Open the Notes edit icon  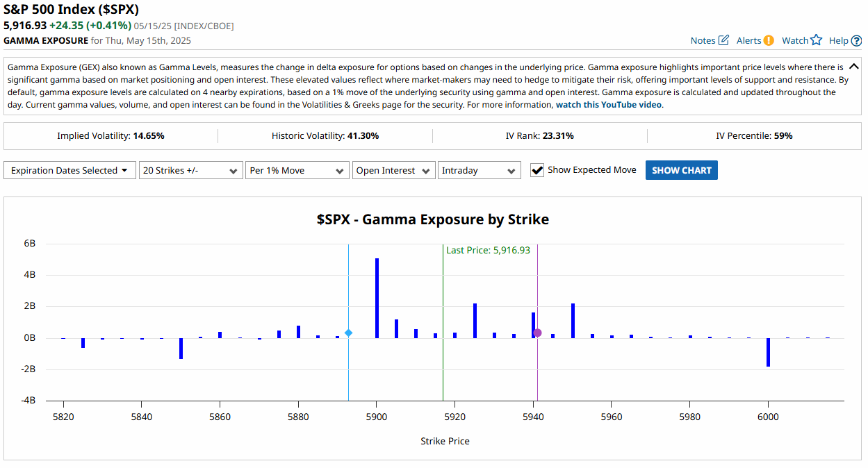click(x=723, y=40)
